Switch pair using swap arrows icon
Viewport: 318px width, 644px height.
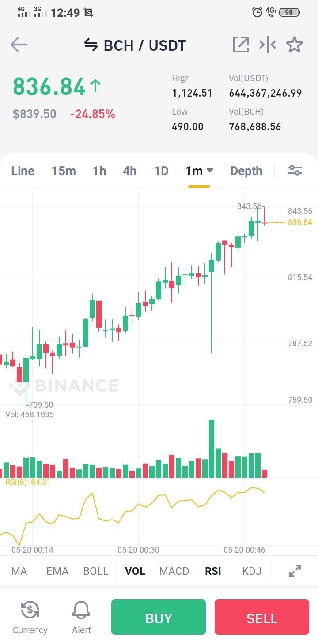pos(91,45)
